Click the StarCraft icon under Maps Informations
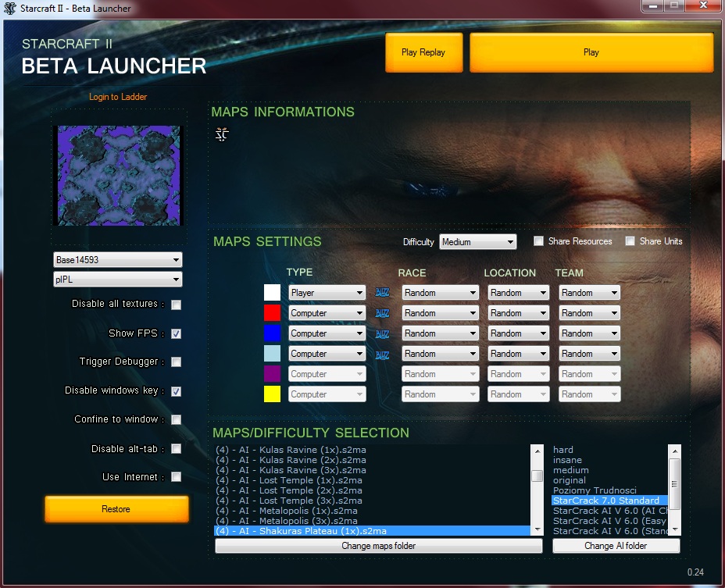The image size is (725, 588). (x=222, y=134)
